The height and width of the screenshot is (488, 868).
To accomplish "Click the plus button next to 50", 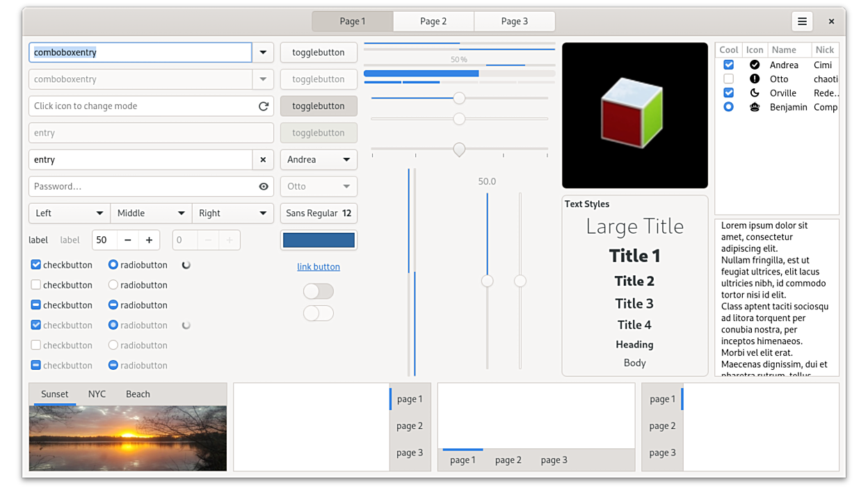I will click(x=149, y=240).
